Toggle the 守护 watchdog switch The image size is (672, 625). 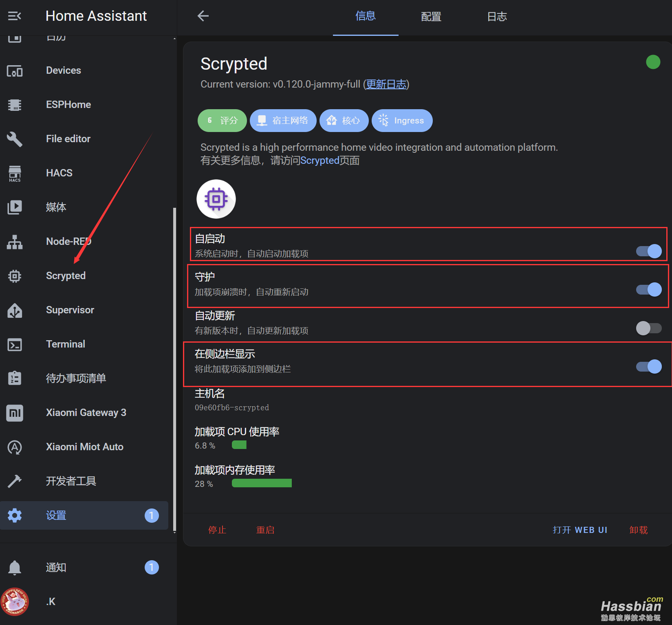(649, 290)
